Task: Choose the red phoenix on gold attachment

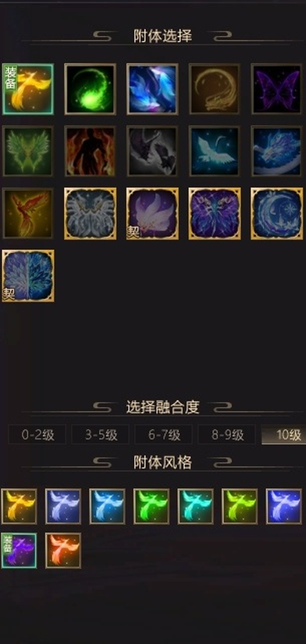Action: coord(28,213)
